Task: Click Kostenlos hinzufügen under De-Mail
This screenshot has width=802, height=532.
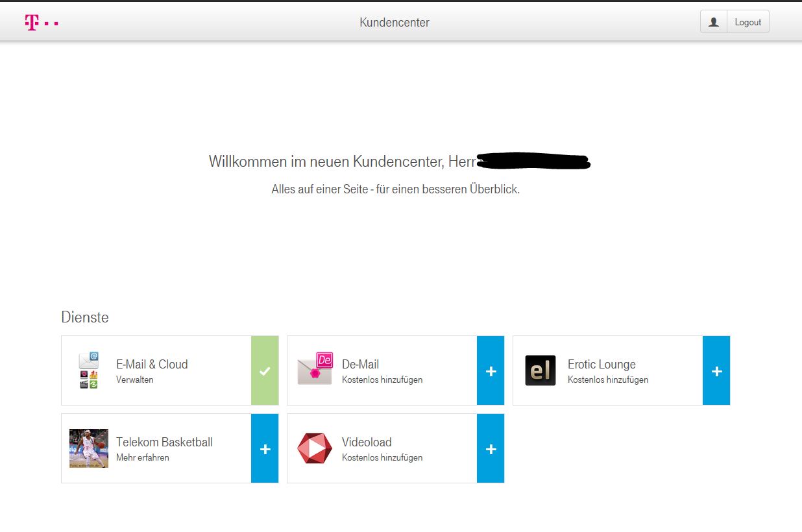Action: [382, 380]
